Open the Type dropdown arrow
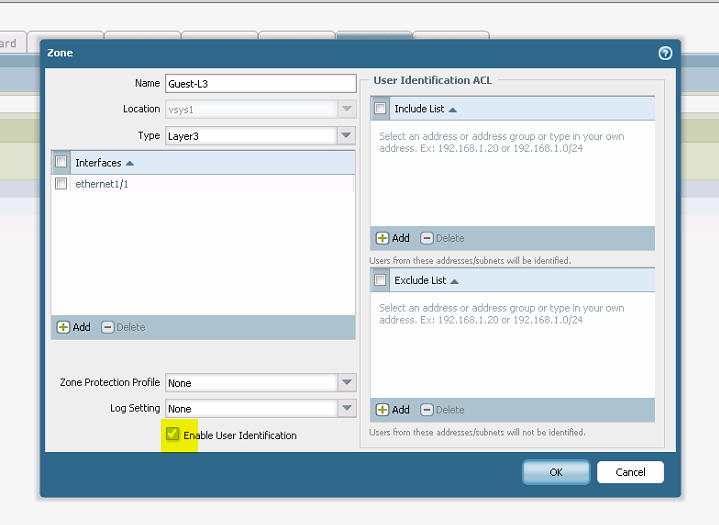719x525 pixels. pos(347,136)
